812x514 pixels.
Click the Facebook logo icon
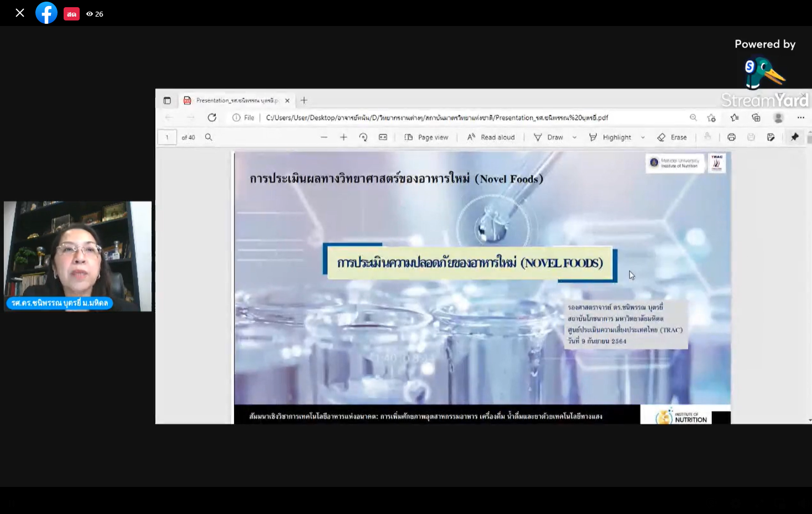coord(46,13)
